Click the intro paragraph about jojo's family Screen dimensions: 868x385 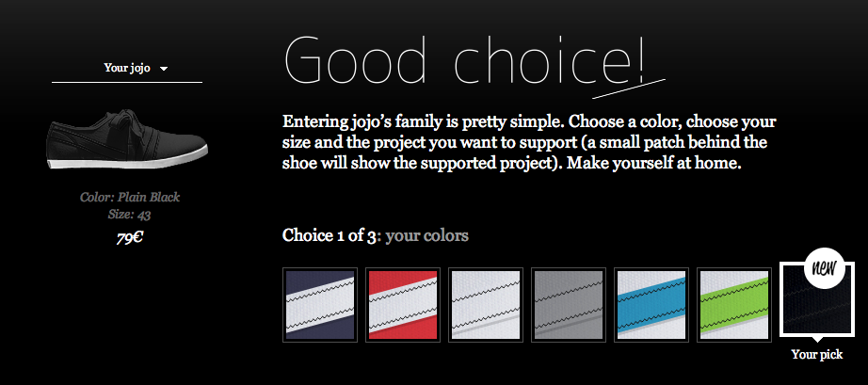coord(529,143)
